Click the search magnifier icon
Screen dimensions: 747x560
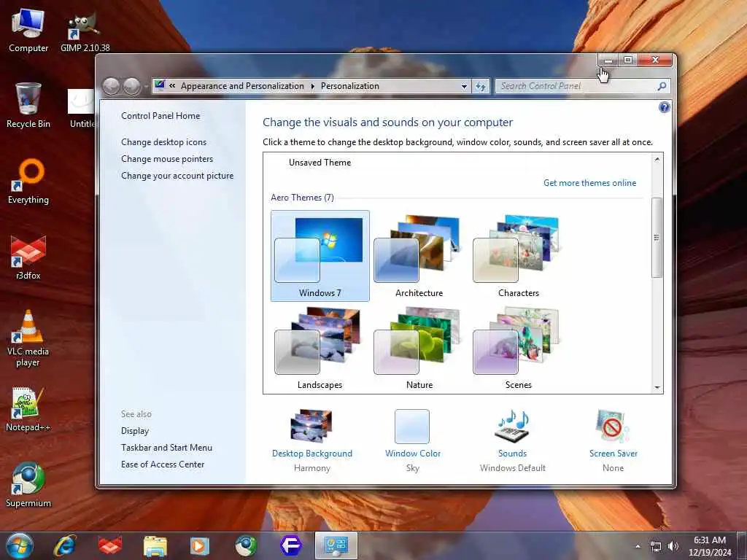[662, 86]
